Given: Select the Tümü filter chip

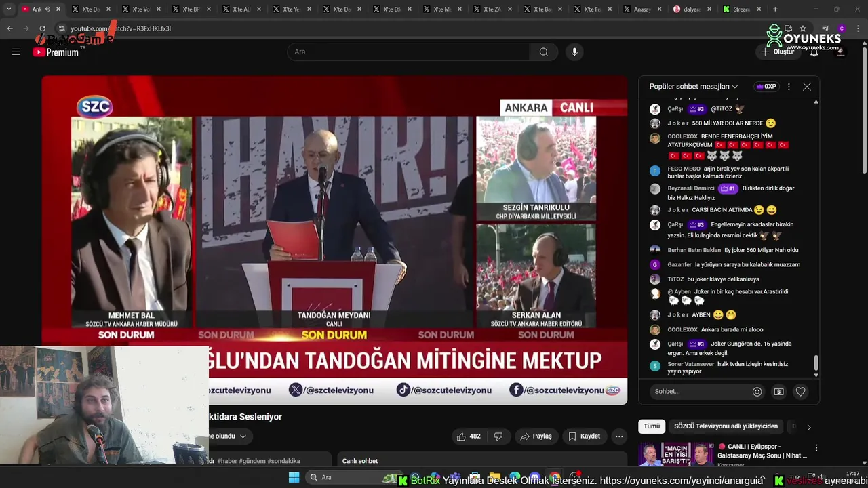Looking at the screenshot, I should pos(652,426).
